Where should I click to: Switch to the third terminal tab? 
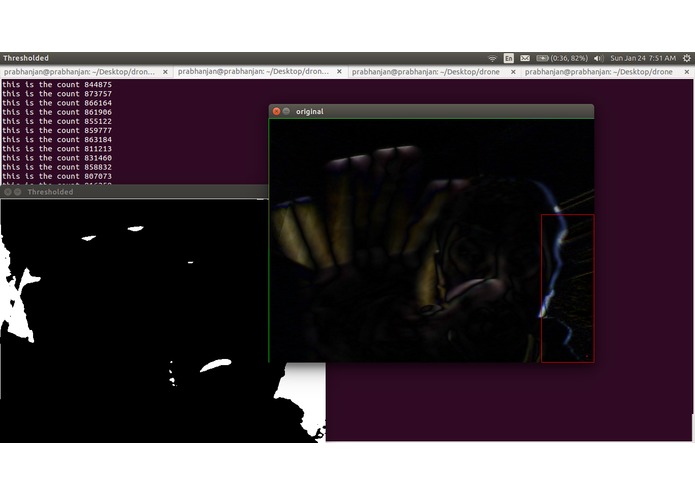click(x=434, y=72)
